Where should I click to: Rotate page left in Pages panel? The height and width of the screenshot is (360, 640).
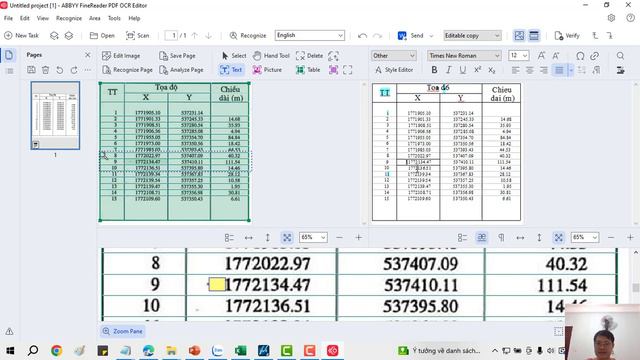click(x=60, y=70)
